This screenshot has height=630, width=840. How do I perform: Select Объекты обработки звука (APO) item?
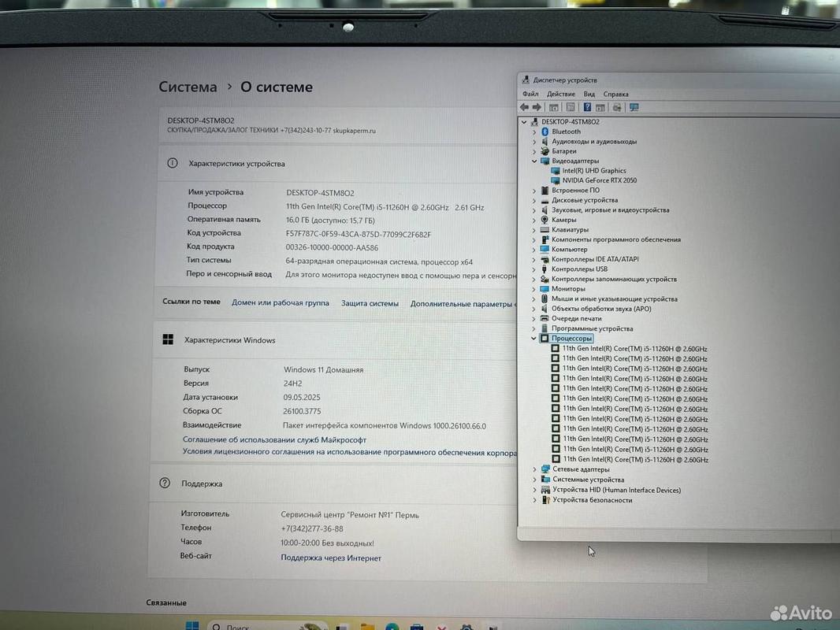click(601, 309)
